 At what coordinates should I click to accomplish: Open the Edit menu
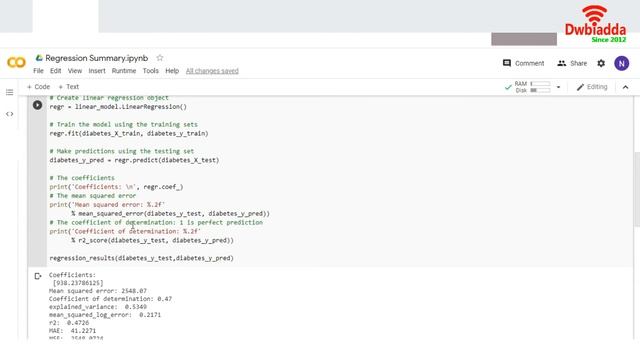click(x=56, y=71)
